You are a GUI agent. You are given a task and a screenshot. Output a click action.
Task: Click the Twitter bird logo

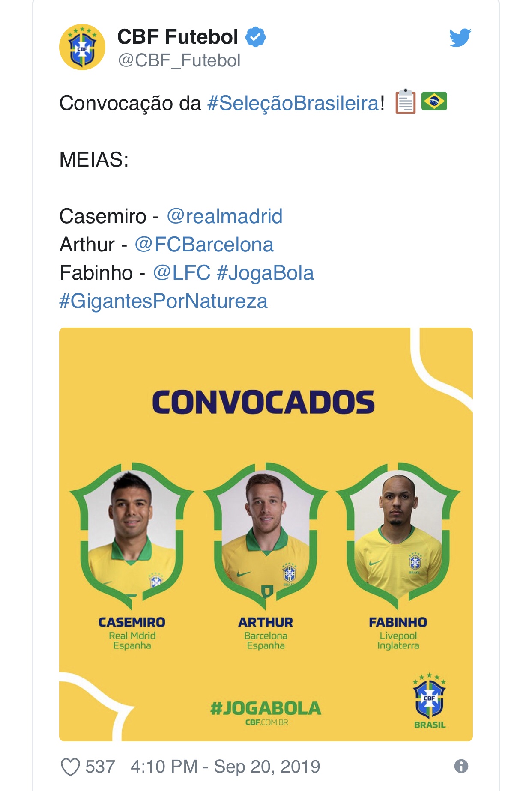tap(460, 38)
